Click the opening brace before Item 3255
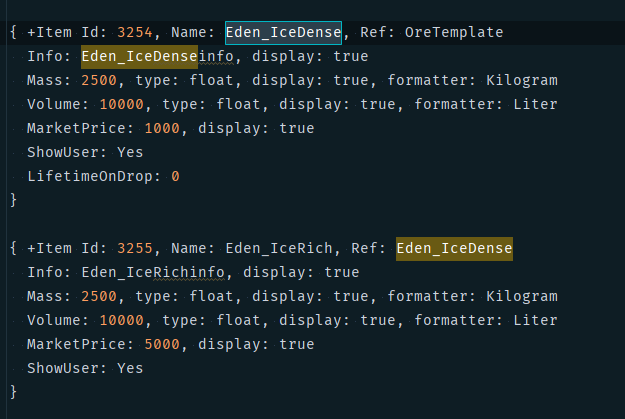Screen dimensions: 625x419 (x=14, y=248)
